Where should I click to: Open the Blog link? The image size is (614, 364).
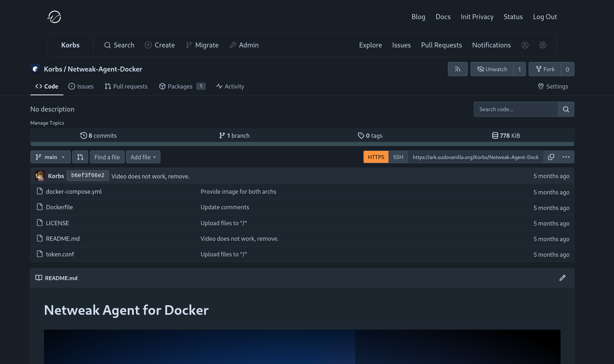(x=418, y=17)
